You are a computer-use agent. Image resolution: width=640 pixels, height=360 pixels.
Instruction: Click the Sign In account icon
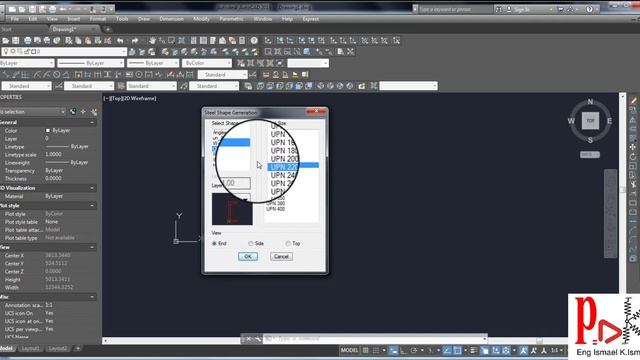click(x=509, y=9)
